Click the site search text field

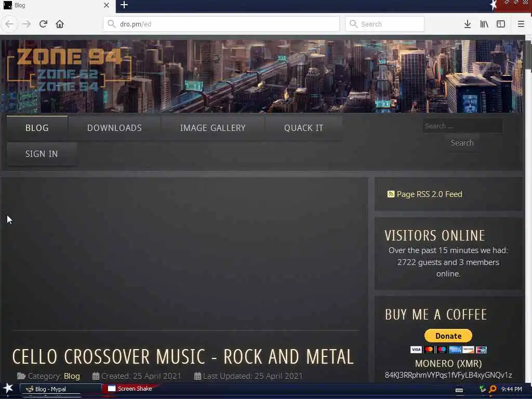click(x=462, y=126)
